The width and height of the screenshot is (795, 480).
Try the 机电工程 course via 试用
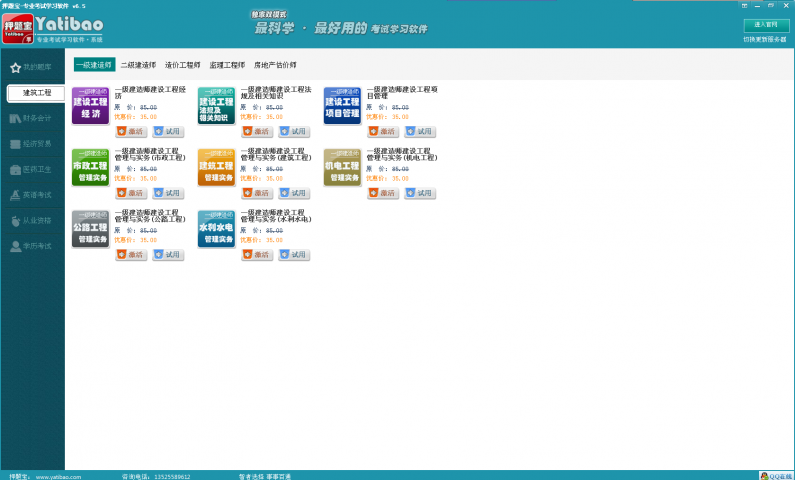[420, 193]
